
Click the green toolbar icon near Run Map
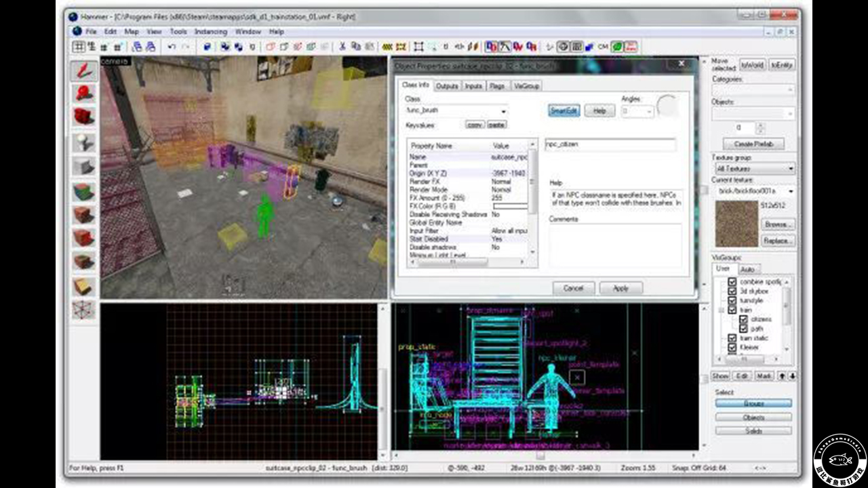[617, 47]
